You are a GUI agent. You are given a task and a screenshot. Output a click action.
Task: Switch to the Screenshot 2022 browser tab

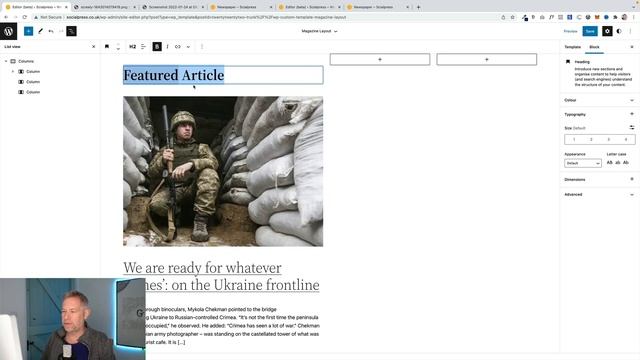(x=173, y=7)
